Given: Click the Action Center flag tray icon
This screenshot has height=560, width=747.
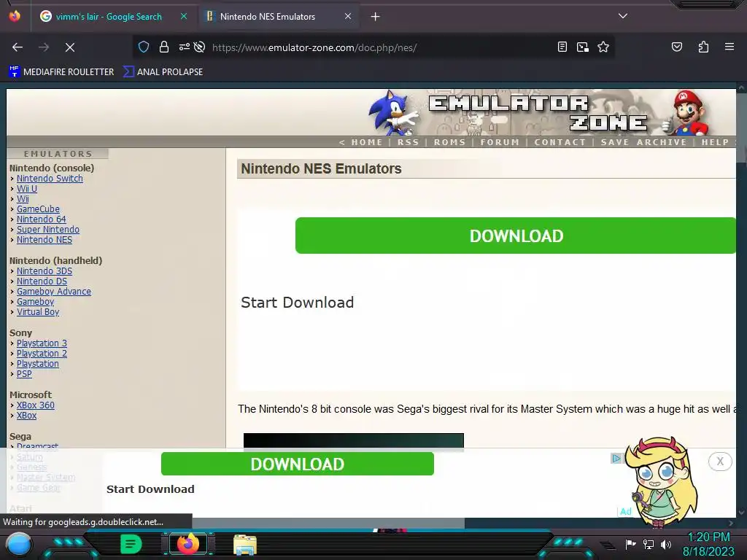Looking at the screenshot, I should (x=630, y=544).
